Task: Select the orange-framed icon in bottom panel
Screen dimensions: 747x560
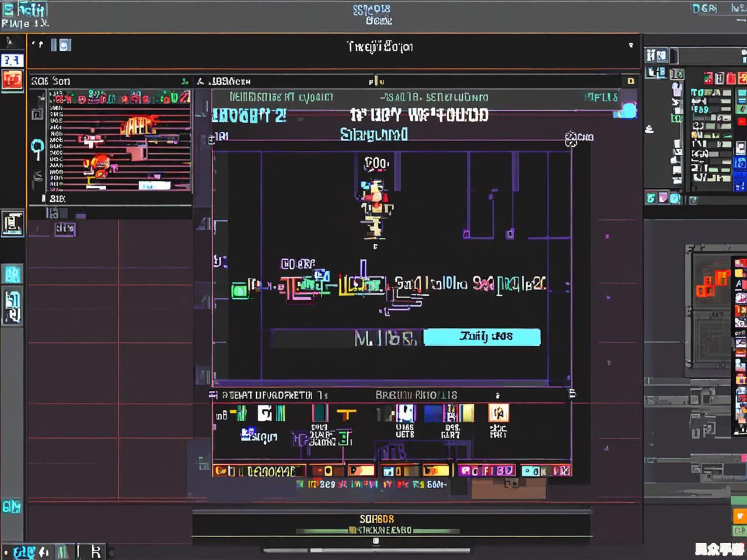Action: tap(498, 413)
